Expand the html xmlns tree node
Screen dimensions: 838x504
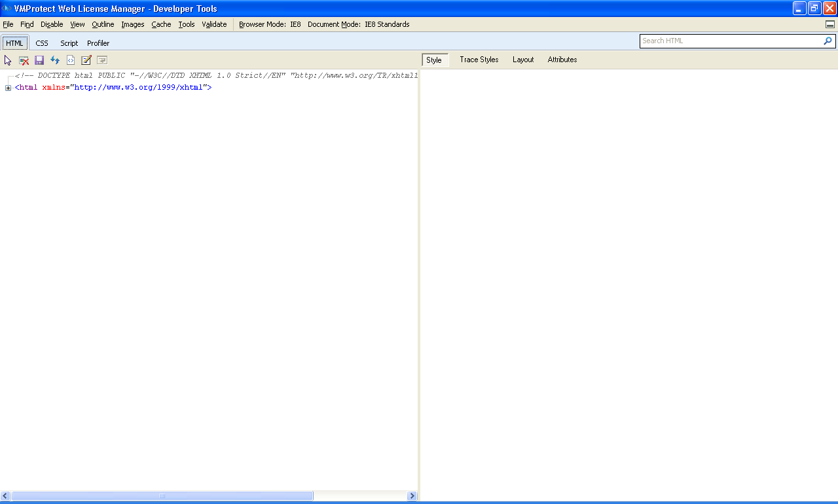pyautogui.click(x=9, y=88)
